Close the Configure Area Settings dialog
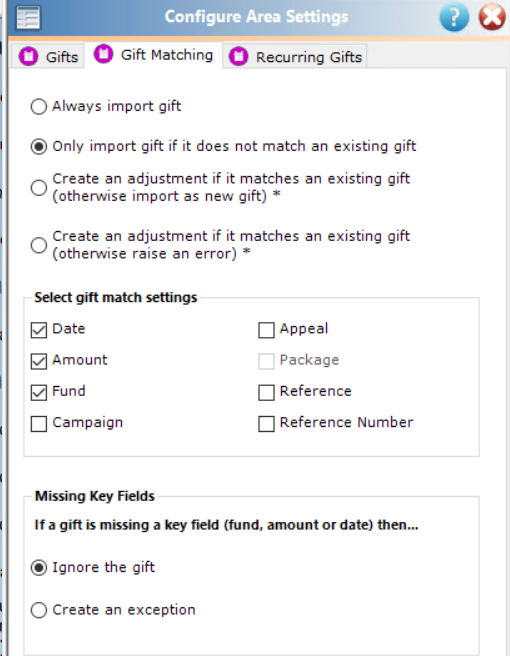 point(492,17)
